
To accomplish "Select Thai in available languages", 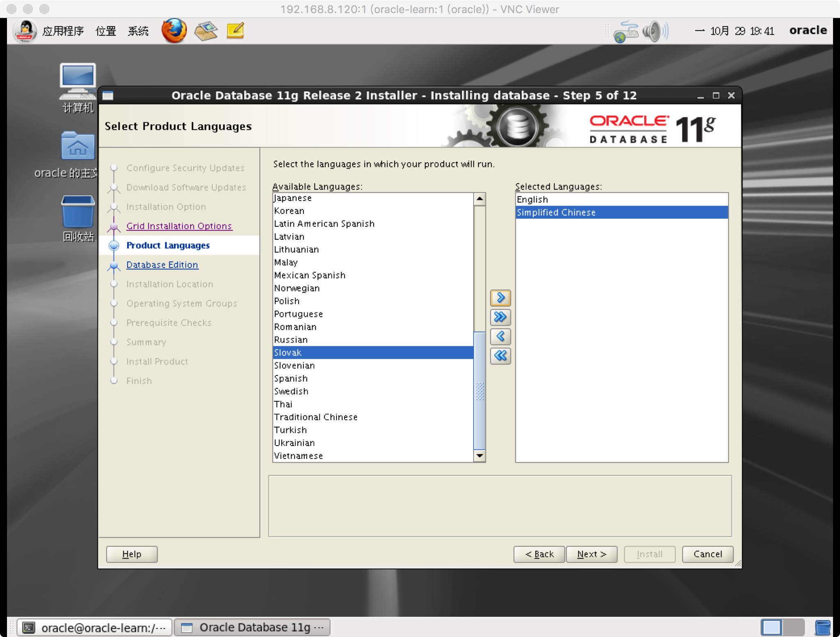I will pos(373,404).
